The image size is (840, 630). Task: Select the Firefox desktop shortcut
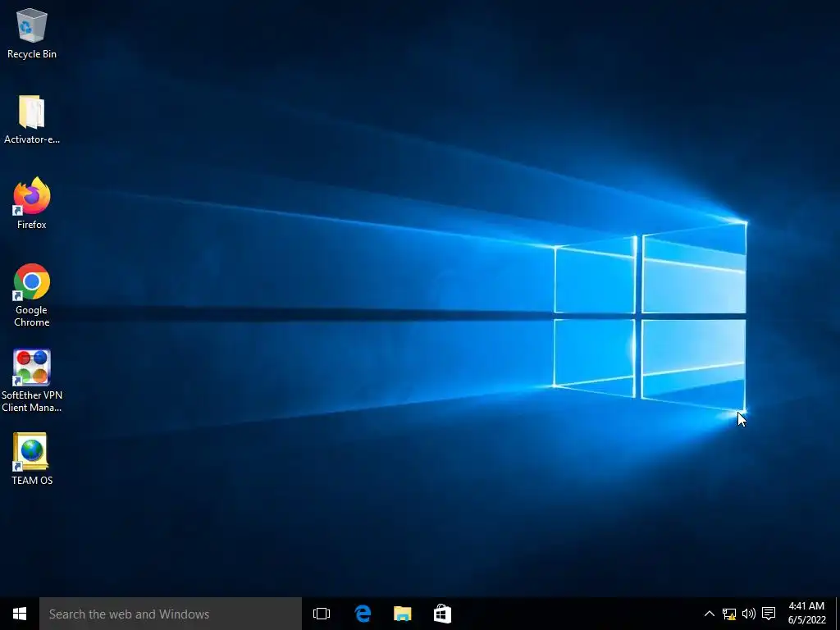32,203
